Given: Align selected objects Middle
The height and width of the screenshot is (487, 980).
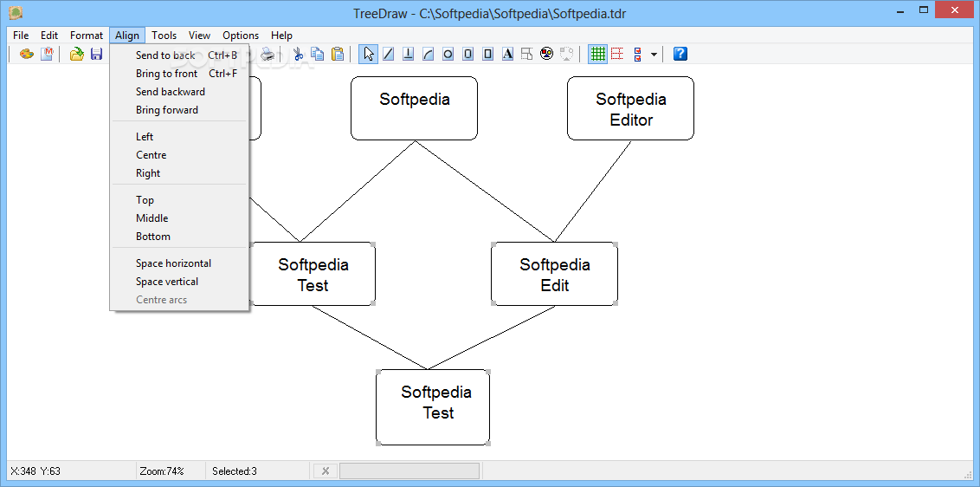Looking at the screenshot, I should tap(180, 218).
